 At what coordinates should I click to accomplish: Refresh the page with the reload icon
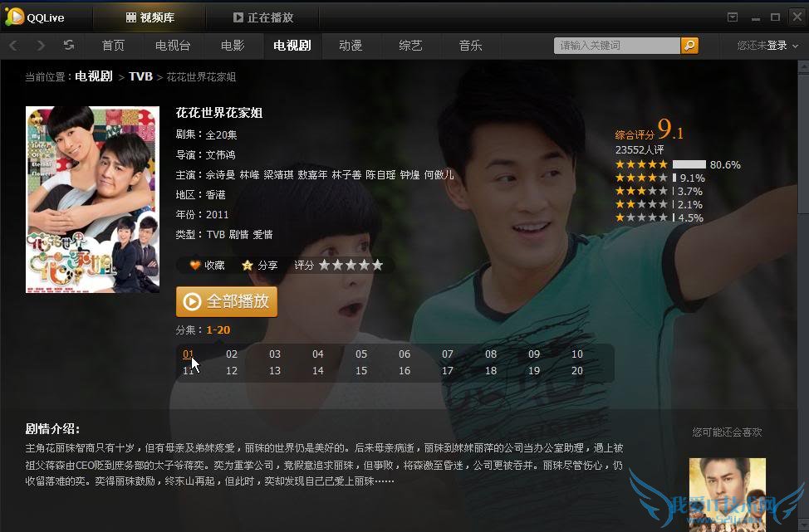coord(69,46)
